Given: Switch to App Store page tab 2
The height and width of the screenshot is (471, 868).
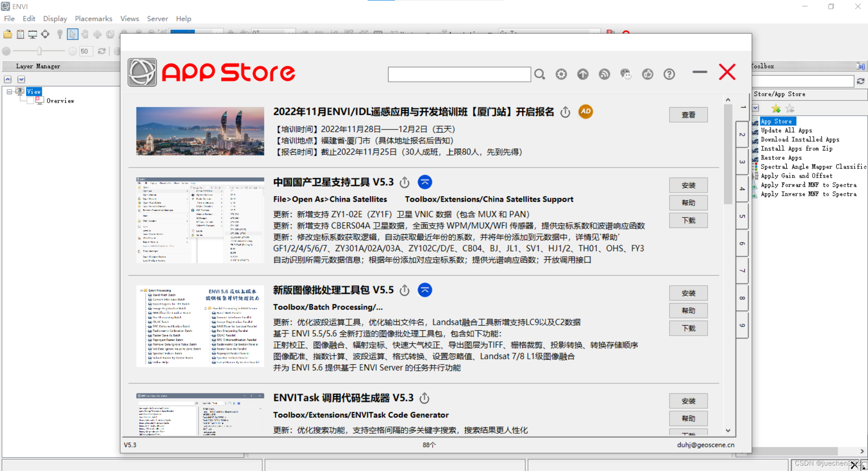Looking at the screenshot, I should [x=742, y=134].
